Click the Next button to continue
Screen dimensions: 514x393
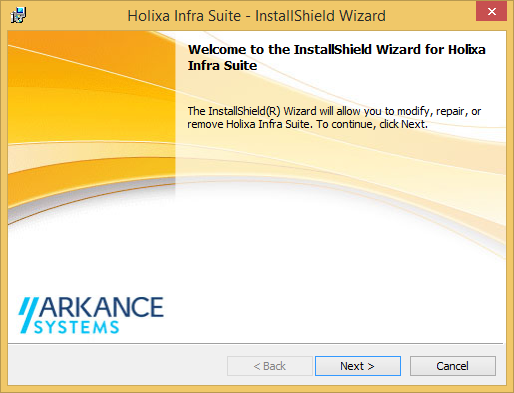tap(358, 366)
